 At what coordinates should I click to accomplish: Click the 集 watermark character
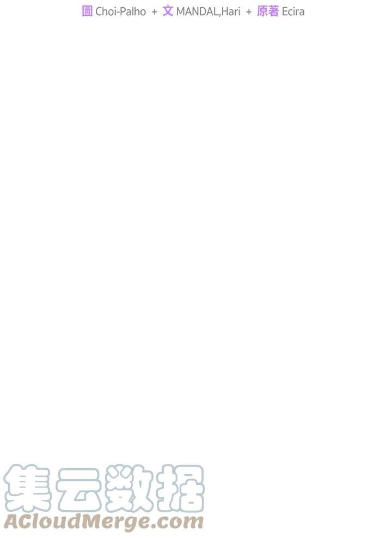28,488
